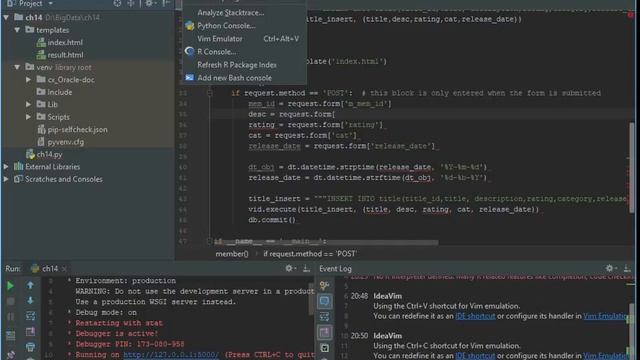Hide the Event Log panel with its hide icon
Image resolution: width=640 pixels, height=360 pixels.
[627, 268]
